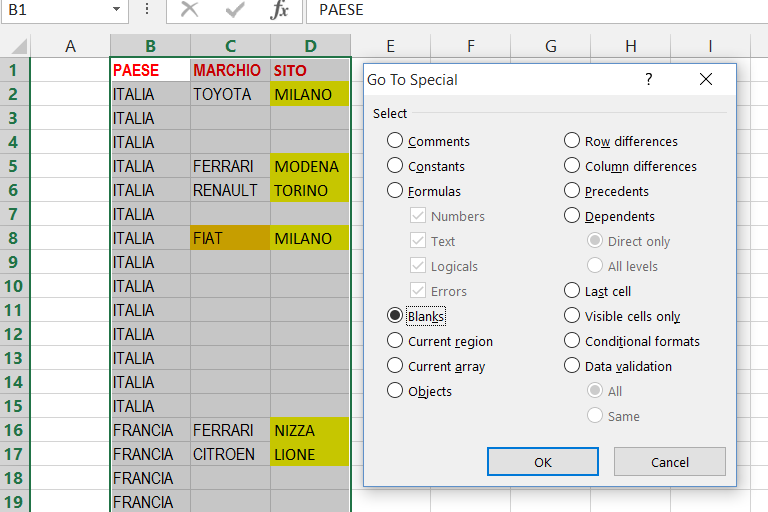
Task: Click the formula bar options dots
Action: (x=147, y=10)
